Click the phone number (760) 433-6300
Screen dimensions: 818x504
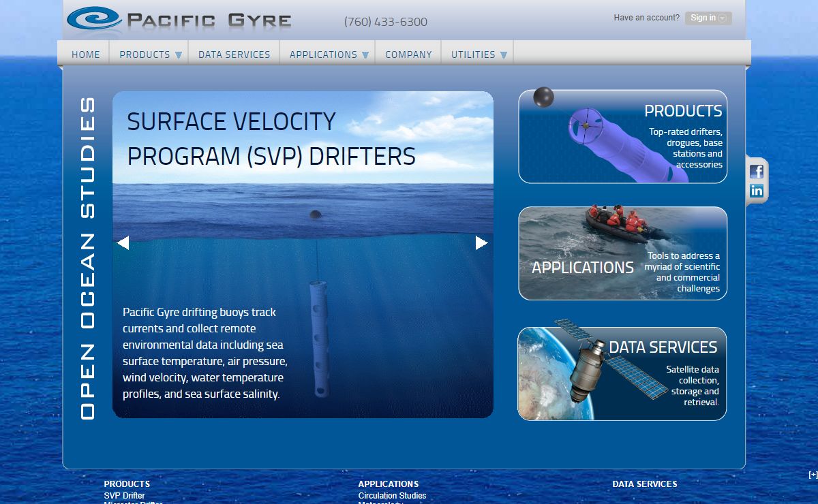click(x=386, y=22)
